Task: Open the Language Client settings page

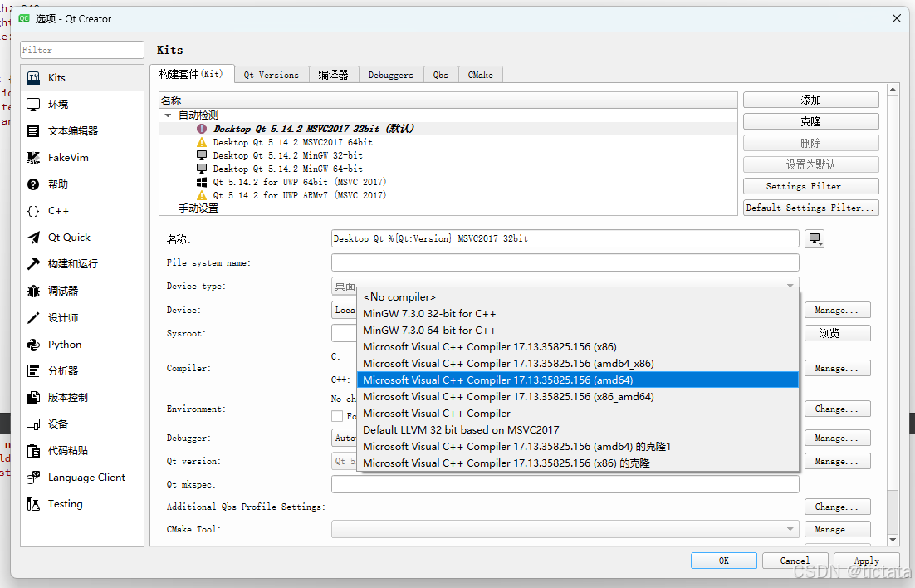Action: tap(86, 477)
